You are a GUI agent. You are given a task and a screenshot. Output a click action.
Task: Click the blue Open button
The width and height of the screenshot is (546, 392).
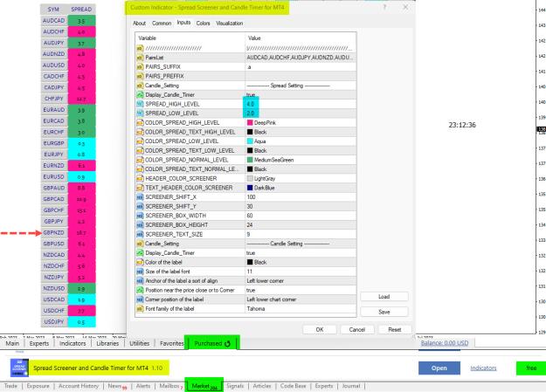coord(439,368)
